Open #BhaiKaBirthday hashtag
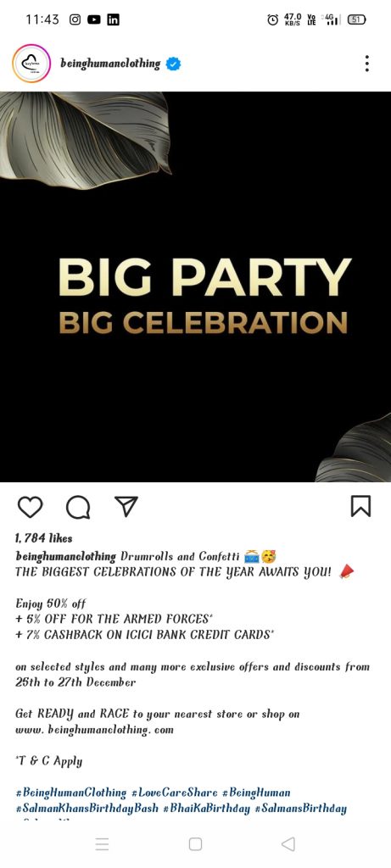The height and width of the screenshot is (868, 391). coord(207,809)
